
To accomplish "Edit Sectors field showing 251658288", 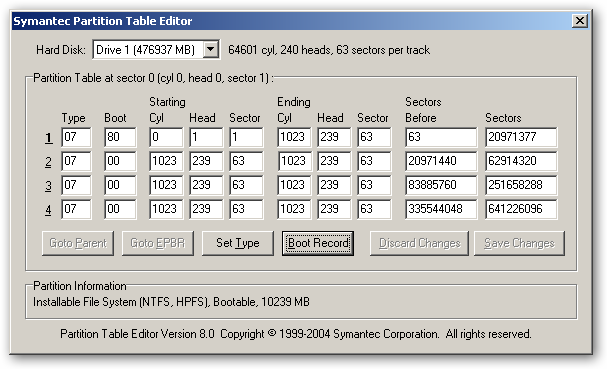I will point(521,185).
